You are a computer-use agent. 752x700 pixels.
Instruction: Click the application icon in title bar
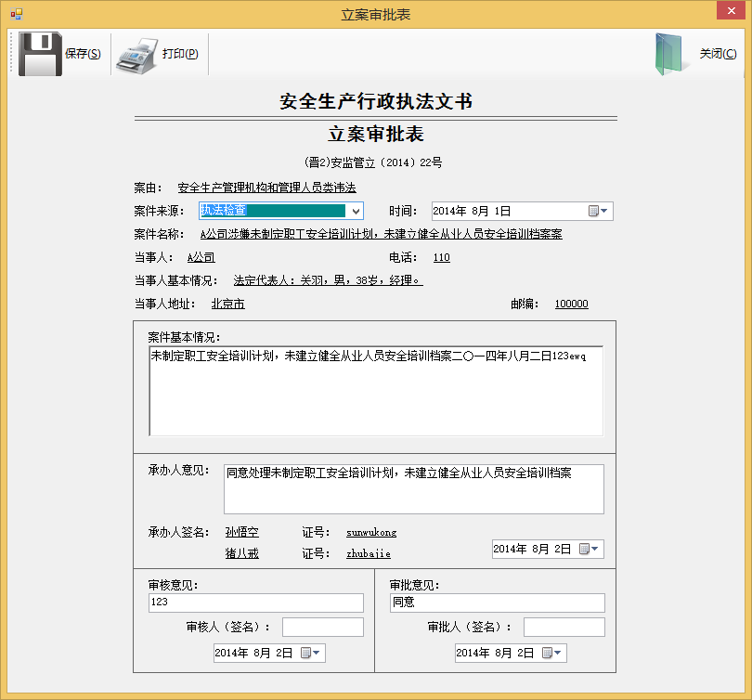16,14
